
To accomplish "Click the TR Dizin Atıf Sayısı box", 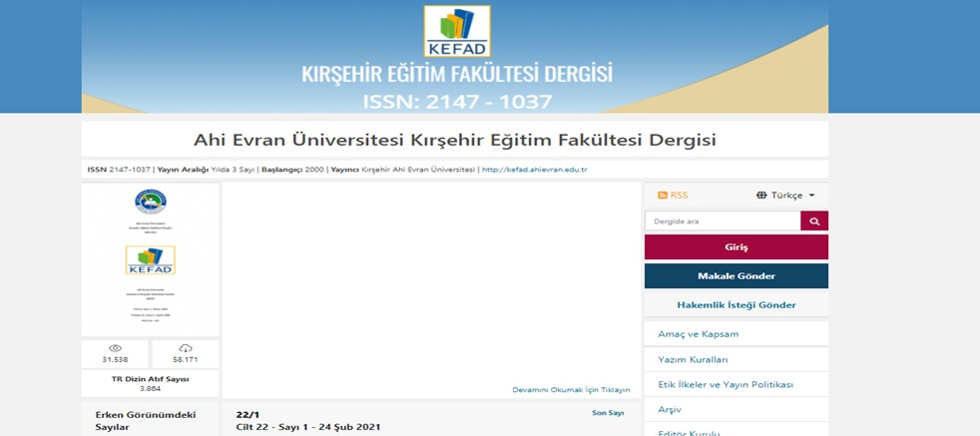I will [150, 383].
